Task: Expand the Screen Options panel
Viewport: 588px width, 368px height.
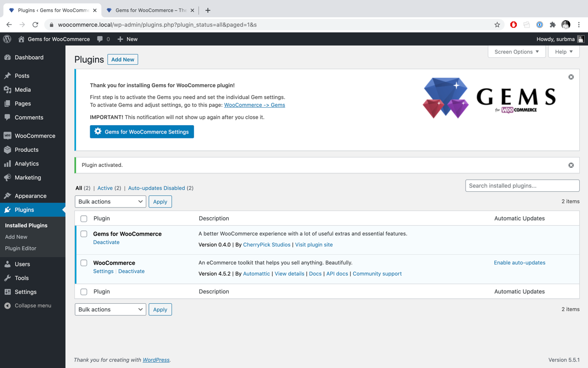Action: (x=516, y=52)
